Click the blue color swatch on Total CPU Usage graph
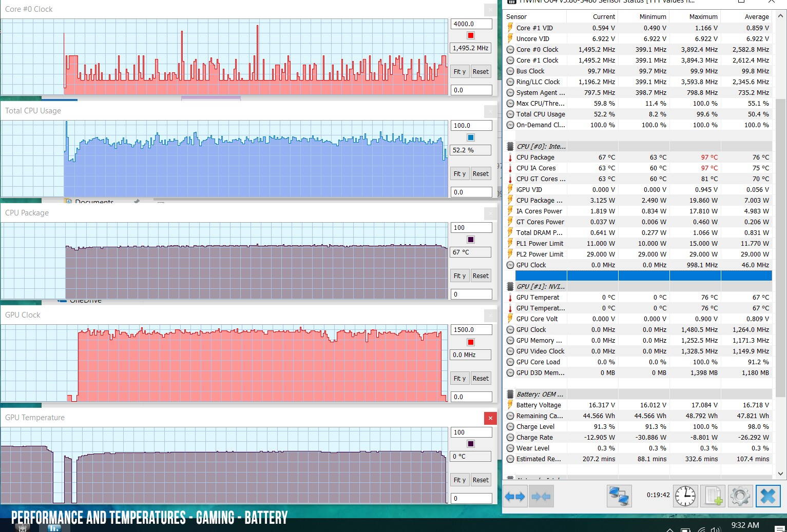Screen dimensions: 787x532 pyautogui.click(x=470, y=137)
